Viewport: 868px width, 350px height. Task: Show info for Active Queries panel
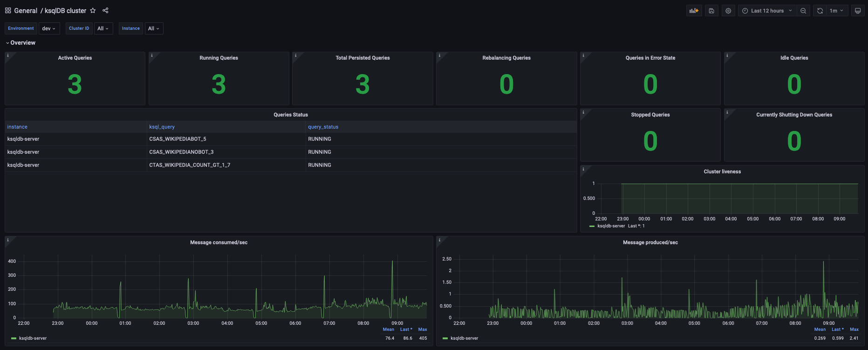click(x=8, y=55)
